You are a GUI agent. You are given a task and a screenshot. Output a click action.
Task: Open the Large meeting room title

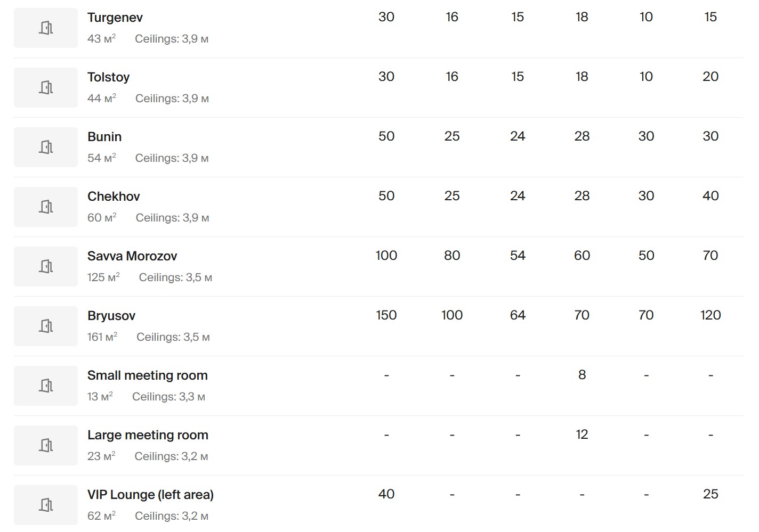(148, 435)
